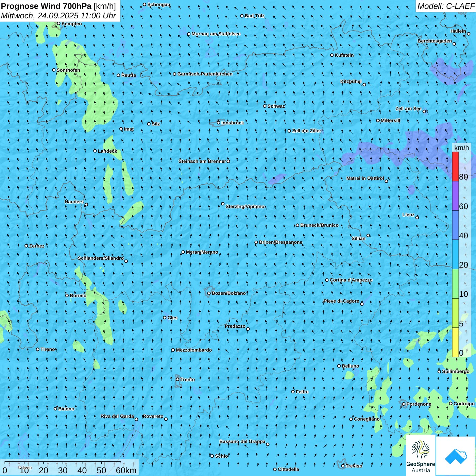Click the Cortina d'Ampezzo station circle

point(327,280)
